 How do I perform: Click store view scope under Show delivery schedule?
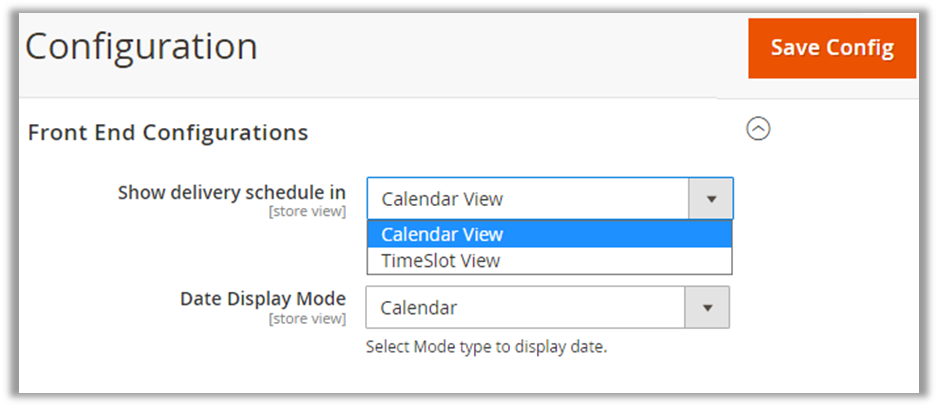(x=308, y=212)
